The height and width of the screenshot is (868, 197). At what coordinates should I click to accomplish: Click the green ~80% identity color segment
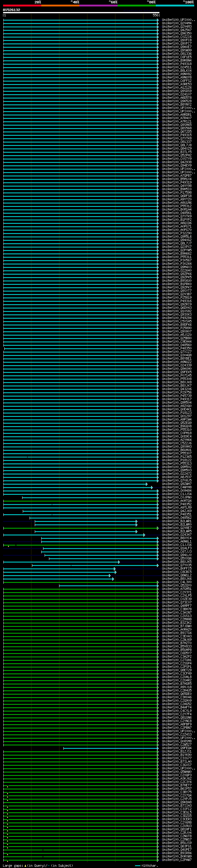(137, 6)
